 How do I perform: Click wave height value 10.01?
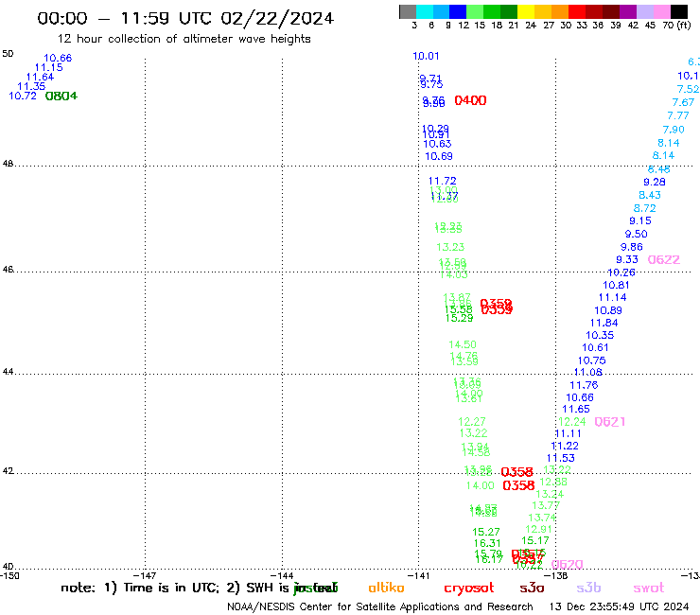coord(426,56)
